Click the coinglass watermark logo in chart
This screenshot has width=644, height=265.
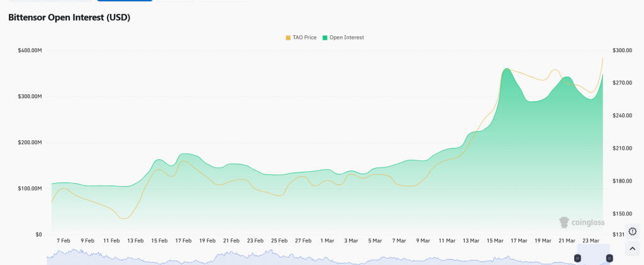582,222
